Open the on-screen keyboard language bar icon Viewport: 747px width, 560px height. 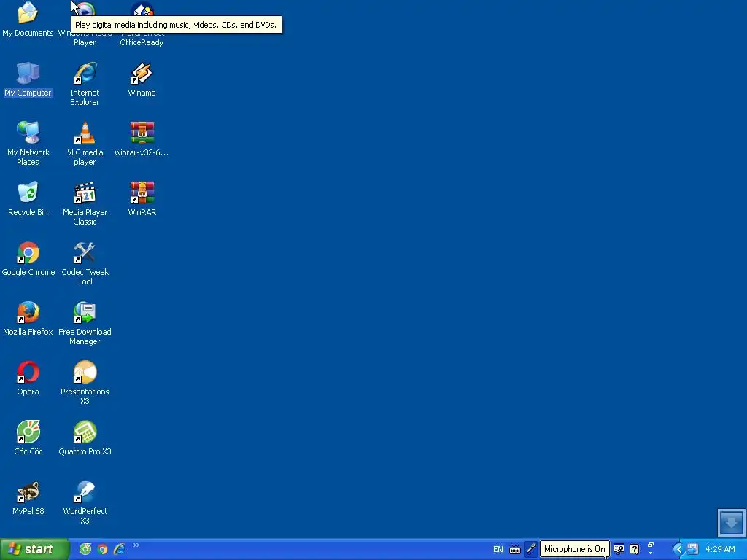[x=515, y=550]
